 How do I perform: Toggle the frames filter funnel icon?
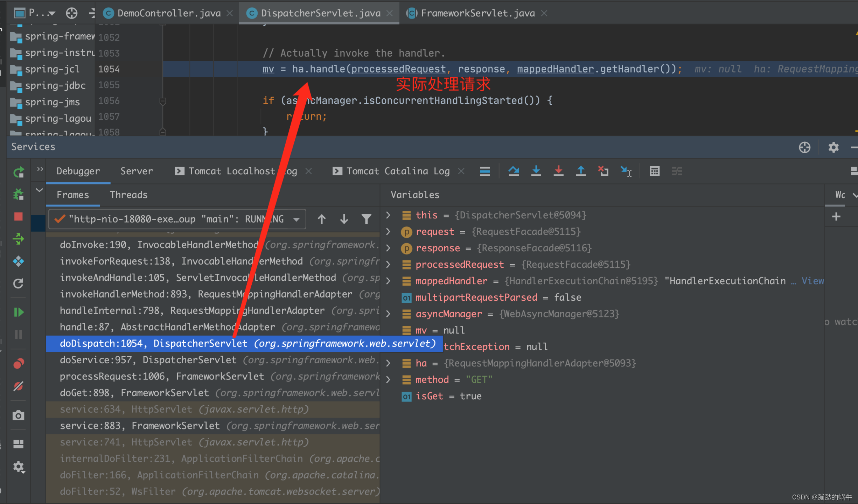(366, 219)
